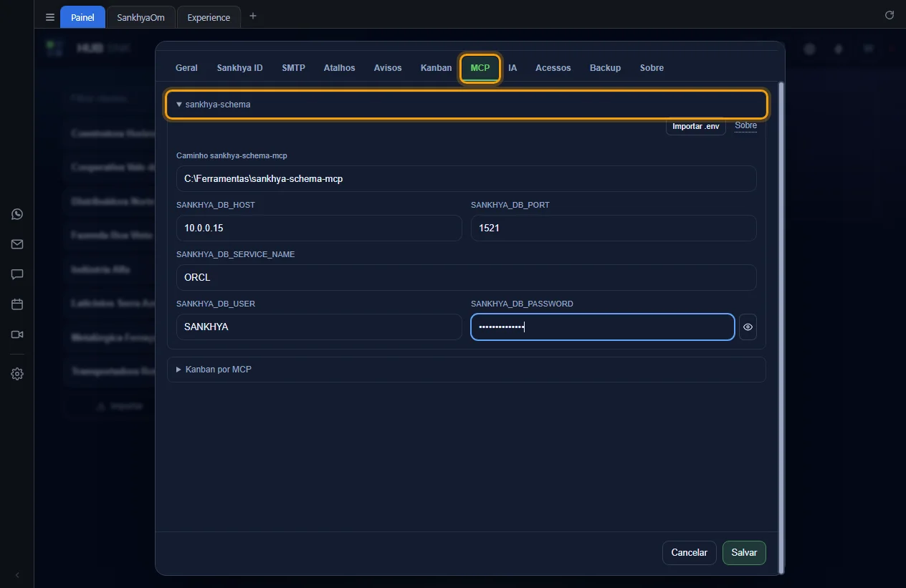The image size is (906, 588).
Task: Open the Avisos settings tab
Action: coord(388,68)
